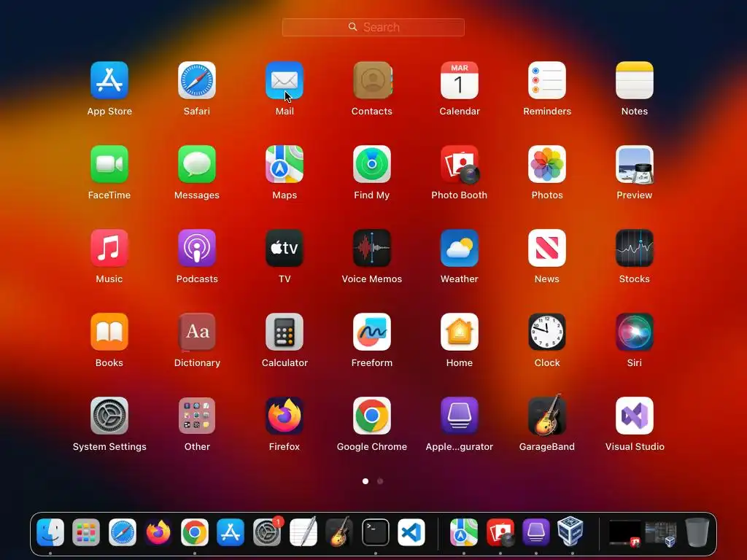Open Google Chrome from the Launchpad grid
Screen dimensions: 747x560
372,416
